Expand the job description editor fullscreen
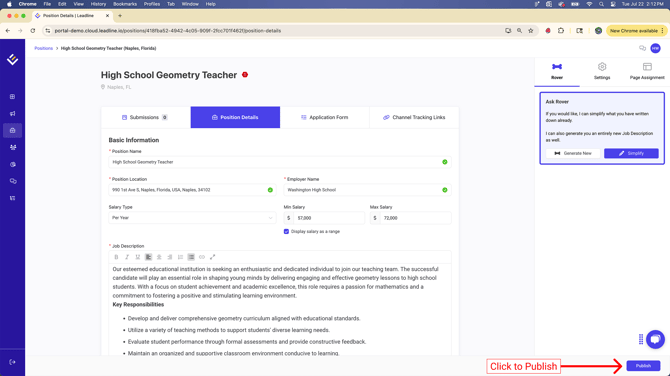The image size is (670, 376). [212, 257]
